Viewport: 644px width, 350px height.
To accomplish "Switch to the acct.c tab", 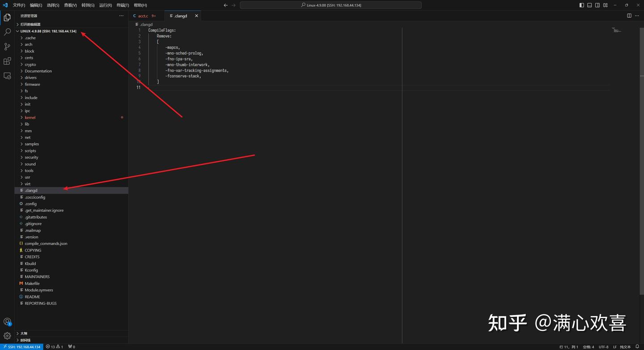I will tap(143, 16).
